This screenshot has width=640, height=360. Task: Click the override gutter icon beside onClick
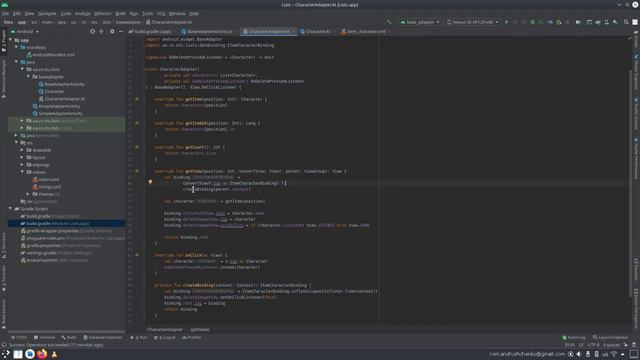[x=137, y=255]
